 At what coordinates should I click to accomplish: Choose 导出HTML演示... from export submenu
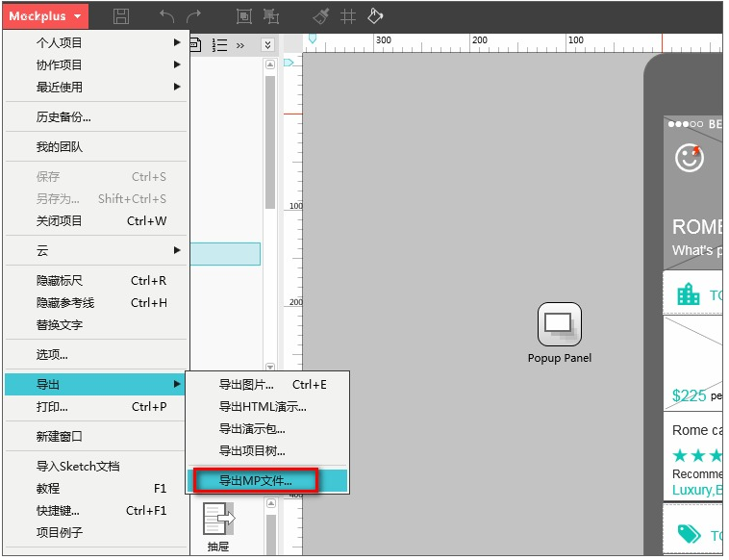coord(267,407)
